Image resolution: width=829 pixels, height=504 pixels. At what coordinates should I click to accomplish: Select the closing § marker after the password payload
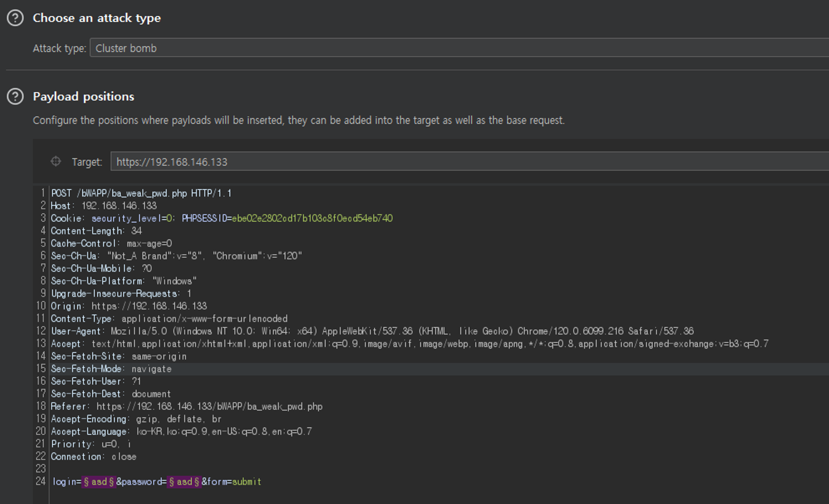click(198, 482)
